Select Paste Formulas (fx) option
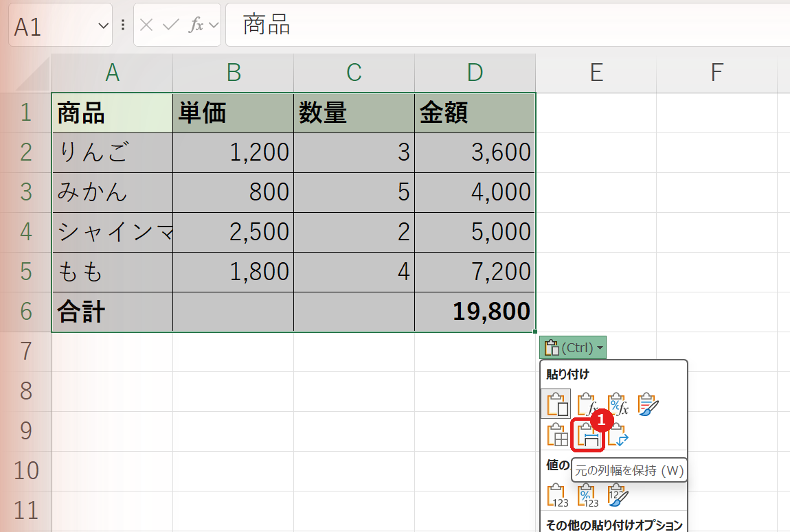 [587, 404]
